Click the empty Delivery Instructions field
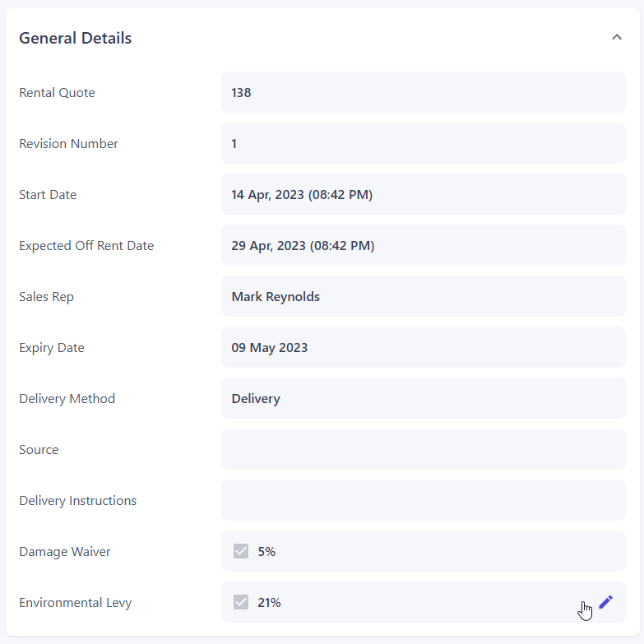The image size is (644, 644). (x=423, y=500)
